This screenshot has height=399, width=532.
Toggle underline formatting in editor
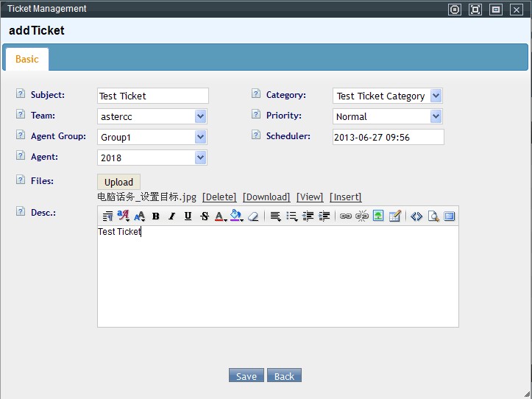(x=188, y=216)
